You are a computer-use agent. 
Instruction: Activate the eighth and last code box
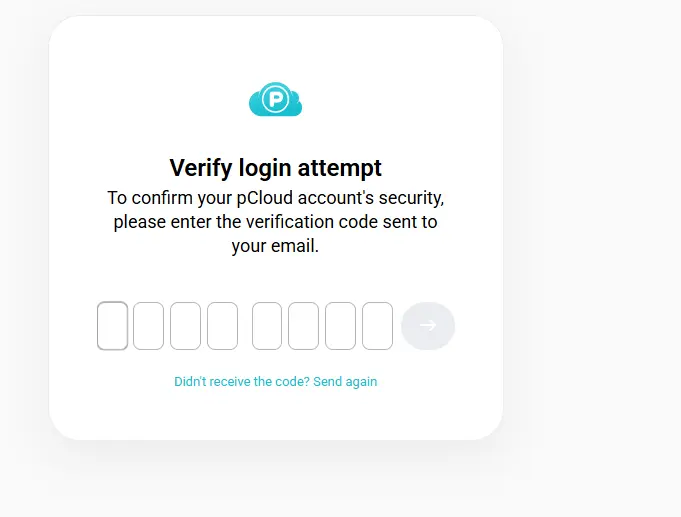377,326
